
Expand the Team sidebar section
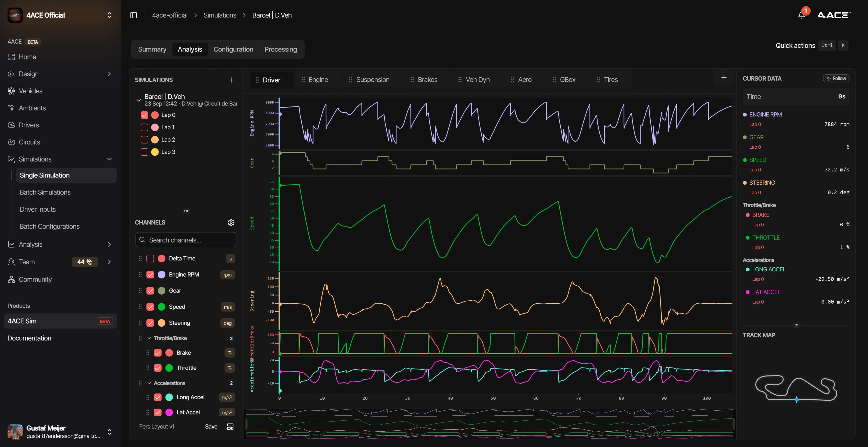point(109,262)
